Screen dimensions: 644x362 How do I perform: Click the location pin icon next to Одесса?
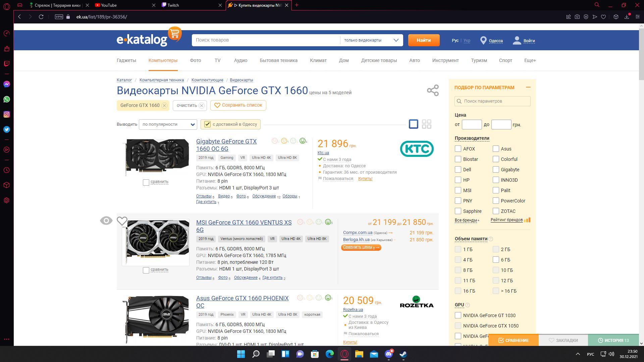coord(483,41)
